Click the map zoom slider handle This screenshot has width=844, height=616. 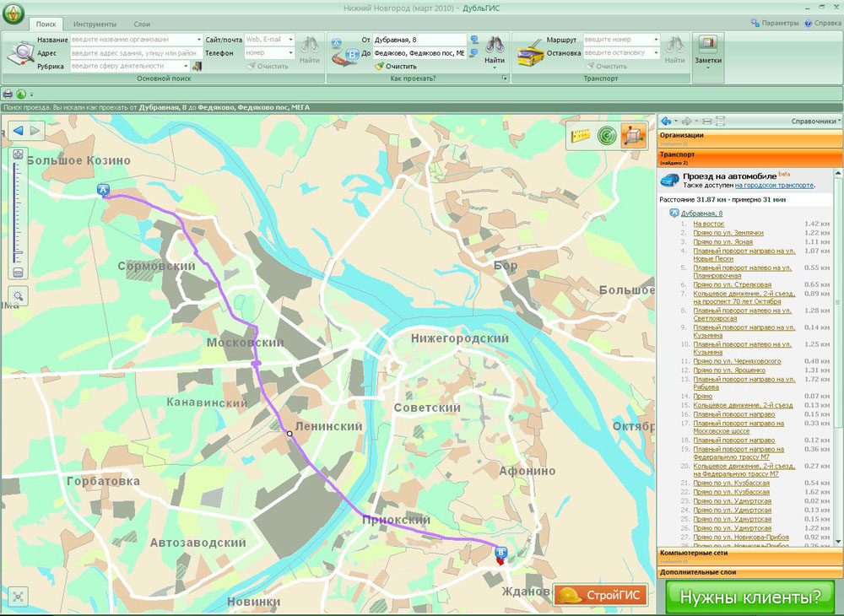[x=18, y=252]
